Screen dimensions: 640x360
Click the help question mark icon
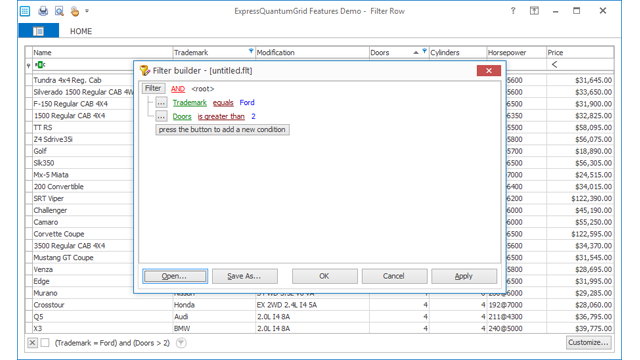click(513, 11)
